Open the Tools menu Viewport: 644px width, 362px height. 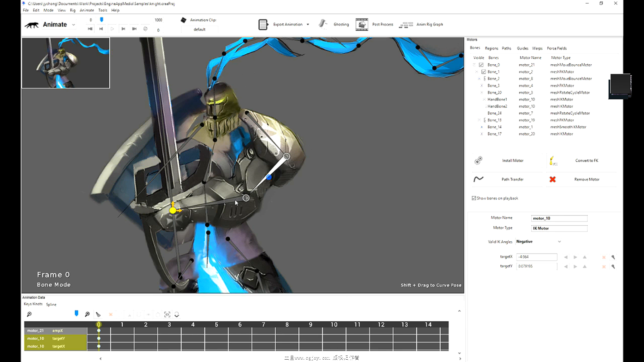103,10
